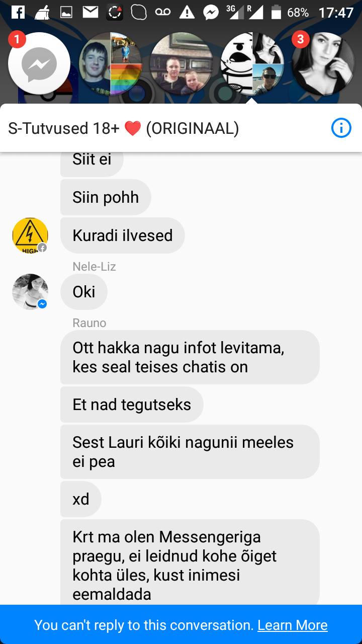Tap the voicemail icon in status bar
The image size is (362, 644).
point(163,12)
